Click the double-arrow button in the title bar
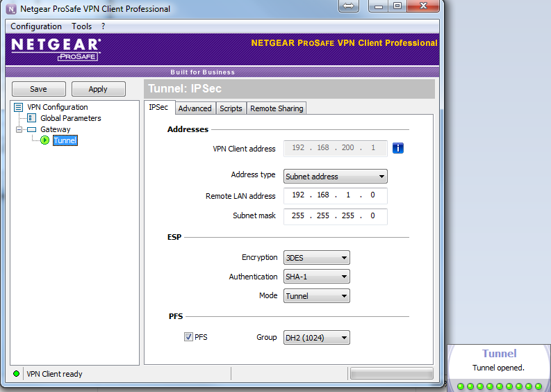The image size is (551, 392). 348,6
